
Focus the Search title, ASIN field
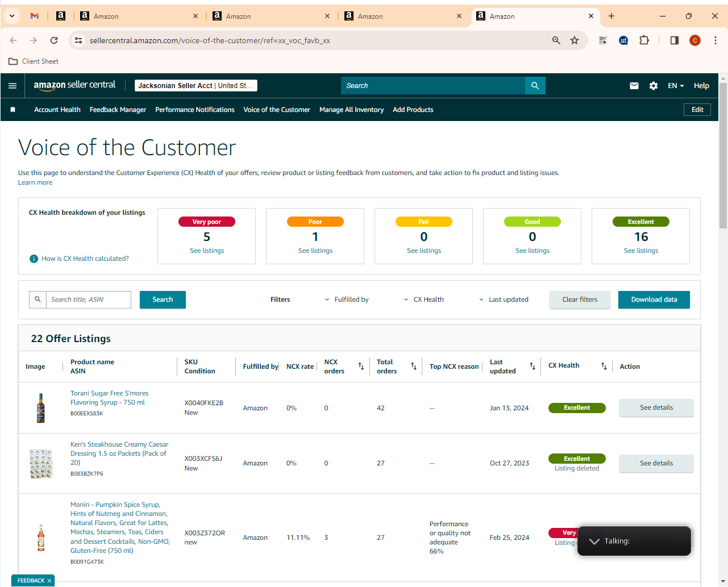point(89,299)
